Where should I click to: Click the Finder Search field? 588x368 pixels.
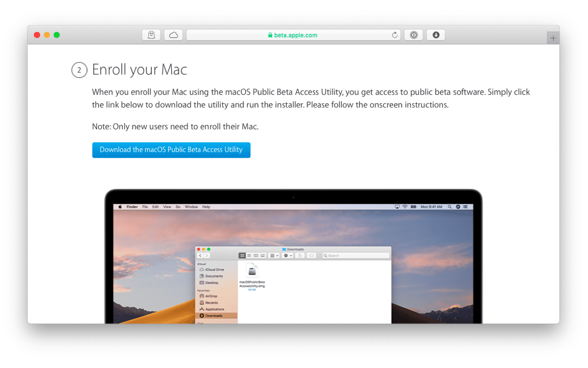tap(356, 256)
